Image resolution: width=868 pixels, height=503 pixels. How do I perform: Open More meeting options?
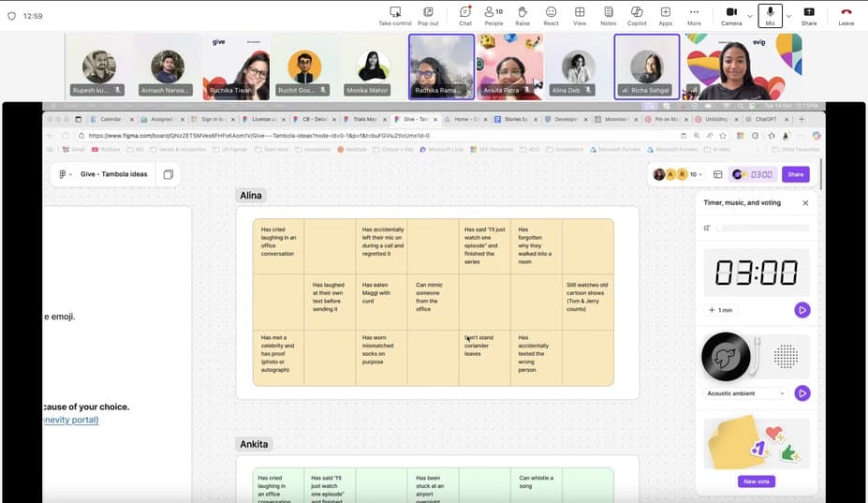694,16
